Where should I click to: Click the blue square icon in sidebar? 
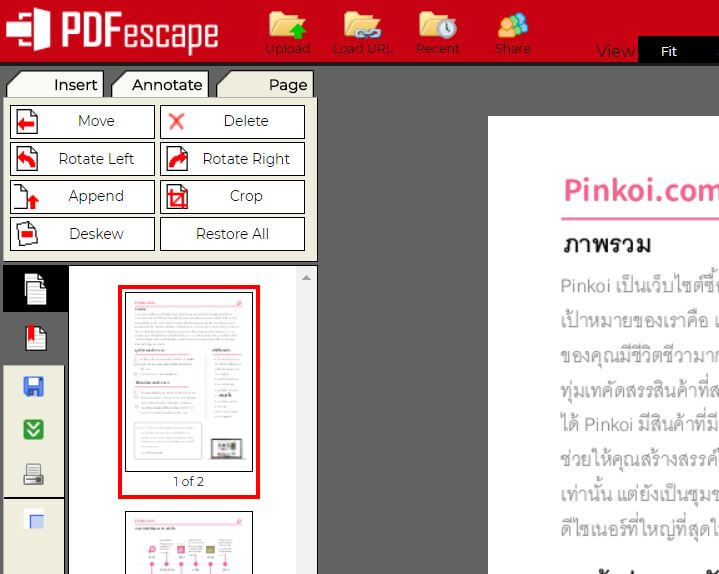[33, 520]
